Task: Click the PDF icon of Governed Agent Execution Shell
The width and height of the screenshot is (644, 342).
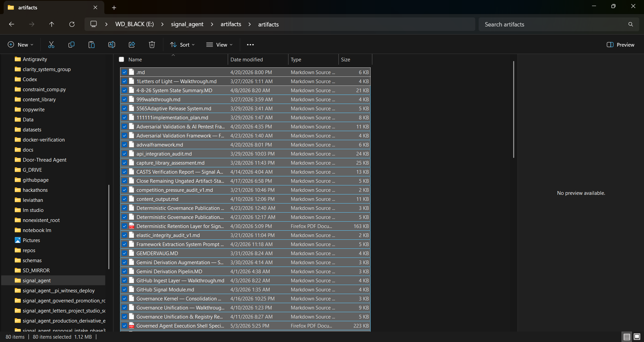Action: click(x=131, y=326)
